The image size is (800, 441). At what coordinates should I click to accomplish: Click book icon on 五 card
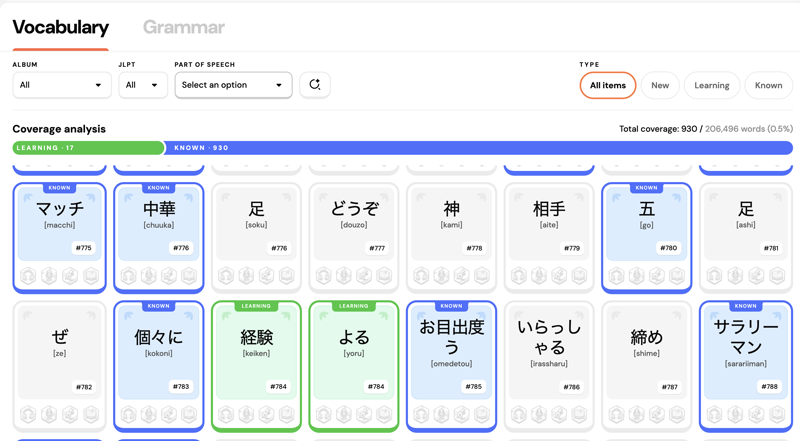(x=677, y=276)
